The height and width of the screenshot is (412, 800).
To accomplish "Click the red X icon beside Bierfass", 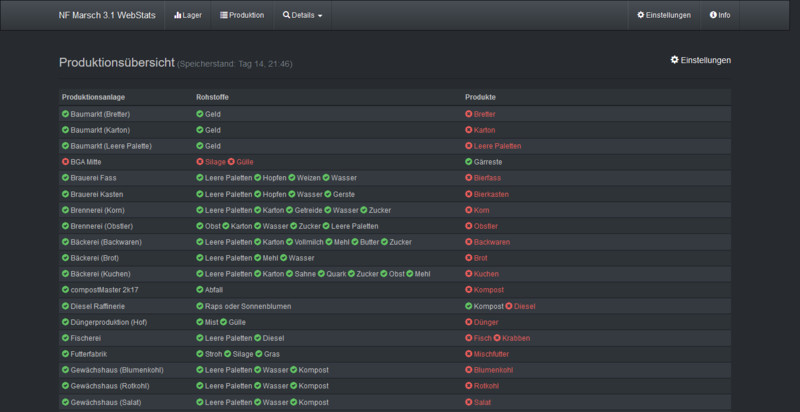I will (x=469, y=177).
